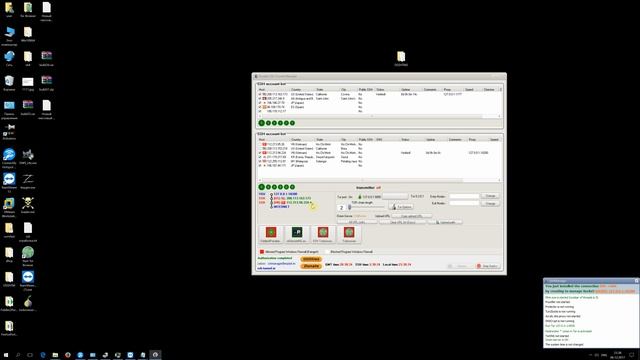
Task: Click the Stop button with the red icon
Action: point(487,266)
